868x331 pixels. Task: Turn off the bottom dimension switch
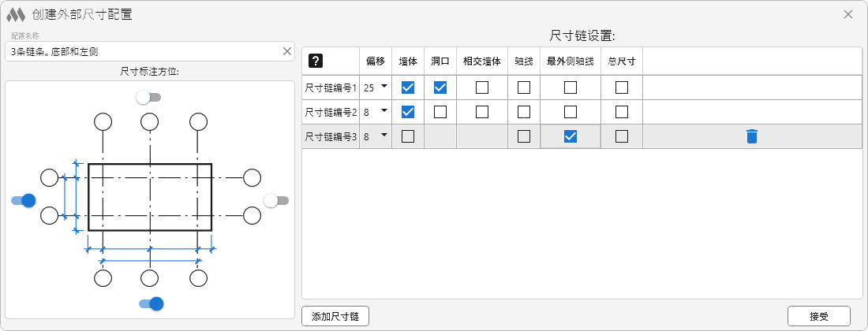(151, 303)
